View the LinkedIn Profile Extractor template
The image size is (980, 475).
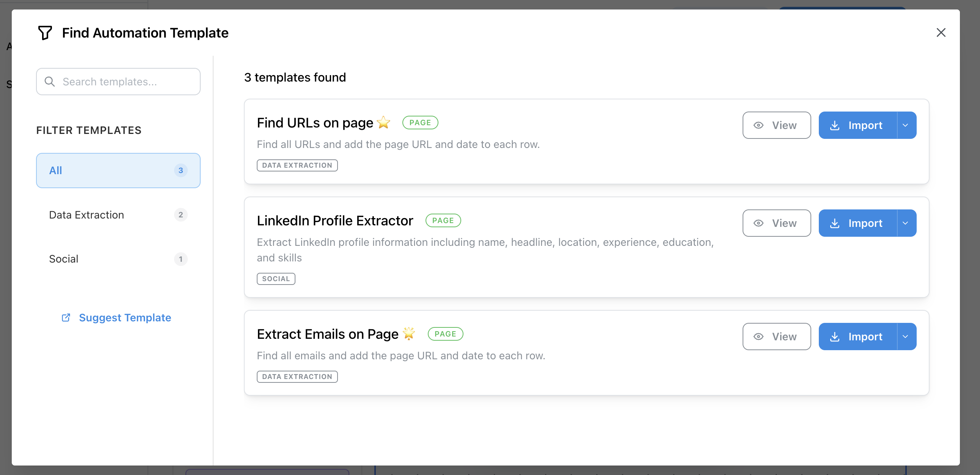pos(776,223)
